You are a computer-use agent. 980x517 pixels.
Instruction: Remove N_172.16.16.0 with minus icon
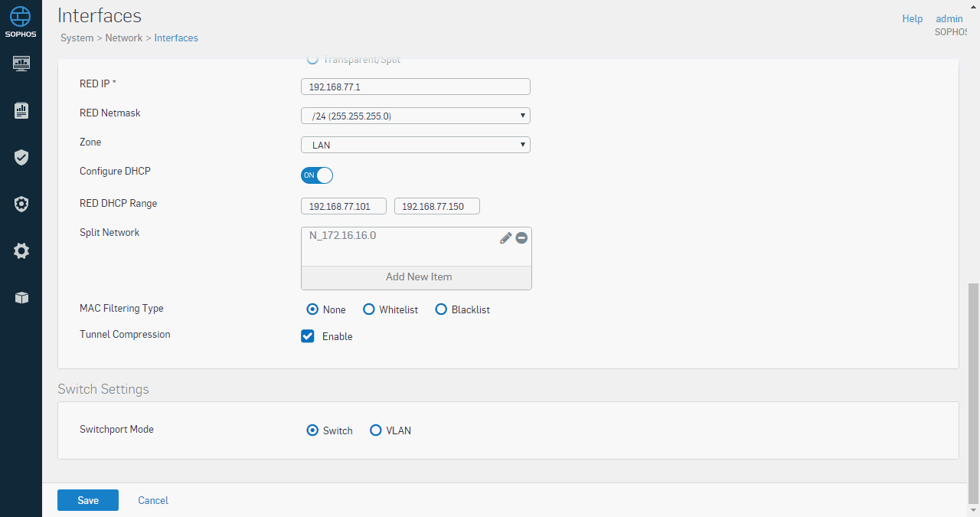(521, 238)
